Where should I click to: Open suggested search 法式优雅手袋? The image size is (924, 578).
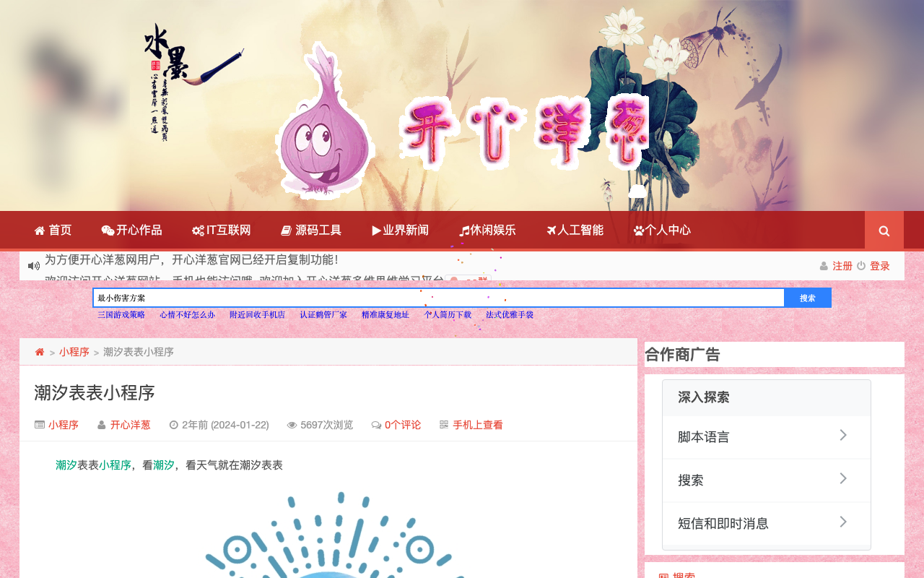[x=510, y=315]
